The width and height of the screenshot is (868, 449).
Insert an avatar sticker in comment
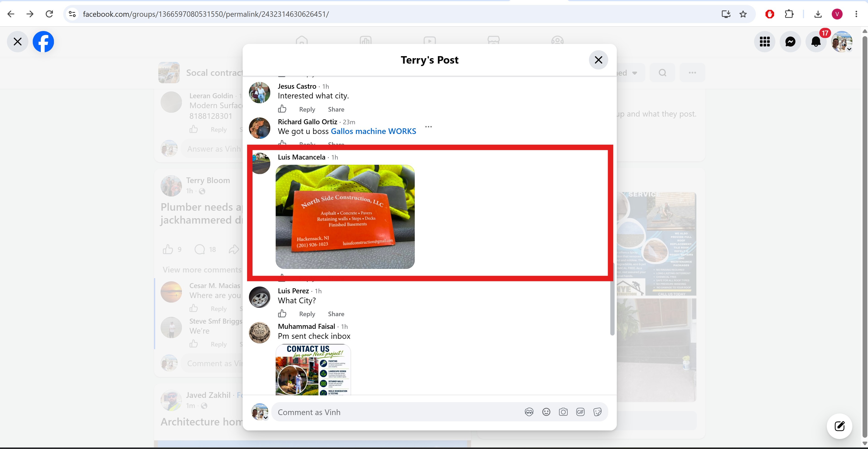(529, 412)
